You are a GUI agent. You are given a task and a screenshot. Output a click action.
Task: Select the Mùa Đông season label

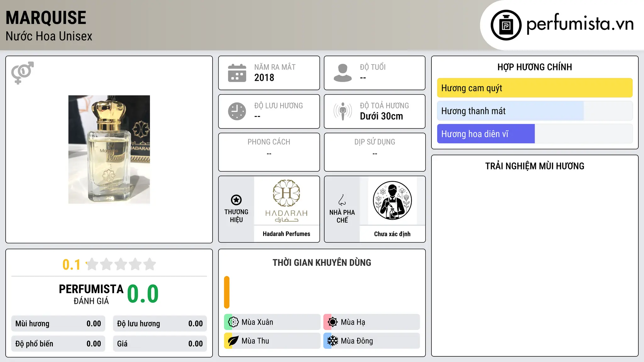click(x=357, y=341)
